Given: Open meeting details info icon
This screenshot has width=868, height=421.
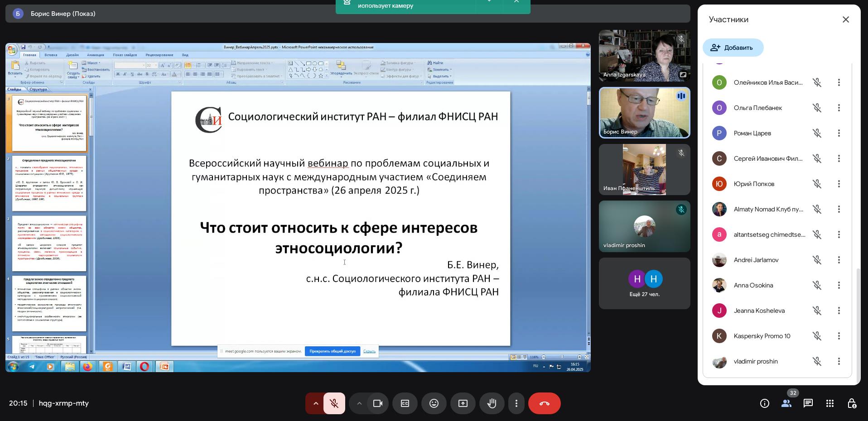Looking at the screenshot, I should point(764,403).
